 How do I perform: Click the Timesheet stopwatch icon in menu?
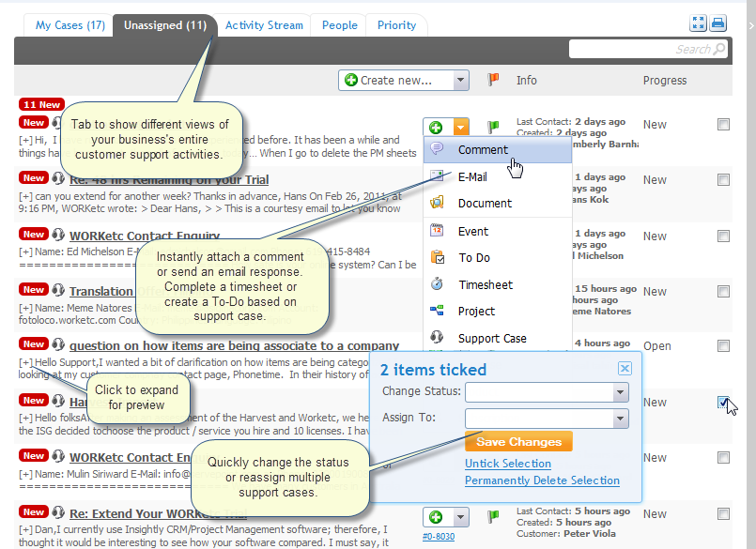pyautogui.click(x=437, y=284)
